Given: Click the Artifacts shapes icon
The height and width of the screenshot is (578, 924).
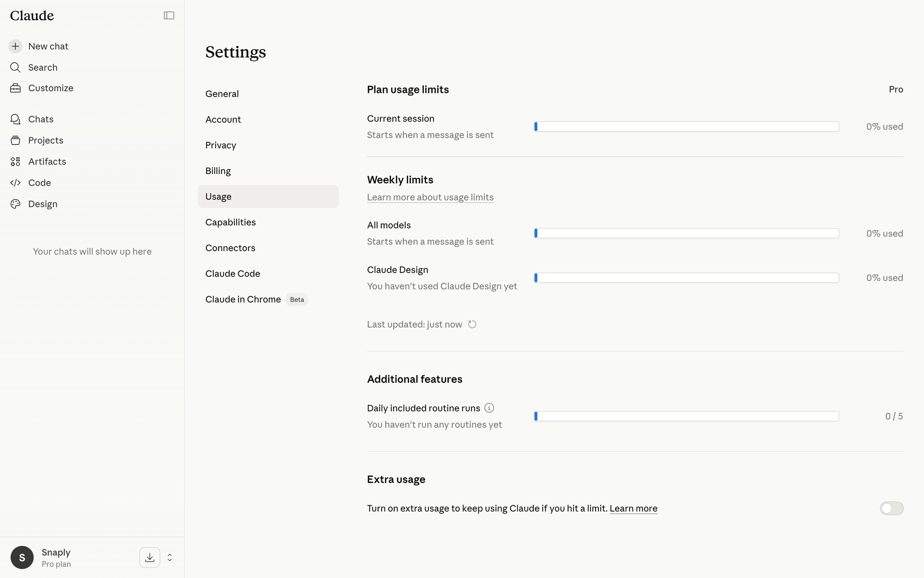Looking at the screenshot, I should click(15, 162).
